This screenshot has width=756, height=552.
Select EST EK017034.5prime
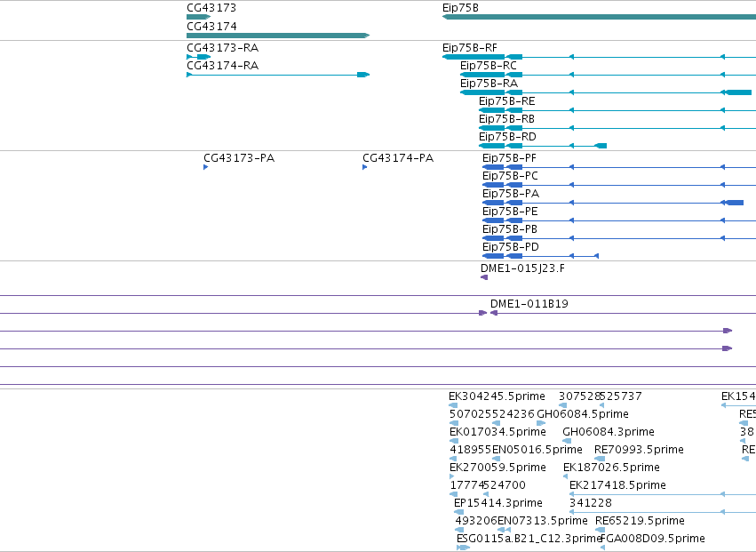coord(497,432)
